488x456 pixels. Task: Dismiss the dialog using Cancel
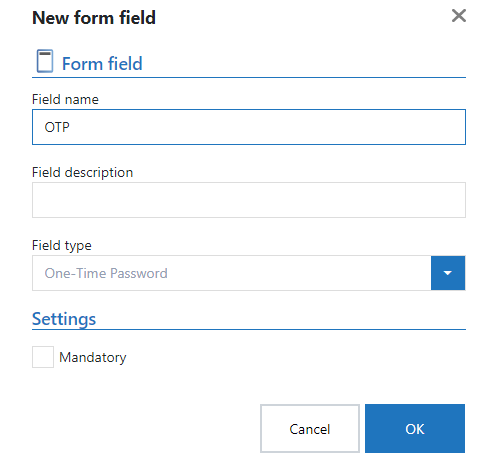310,429
